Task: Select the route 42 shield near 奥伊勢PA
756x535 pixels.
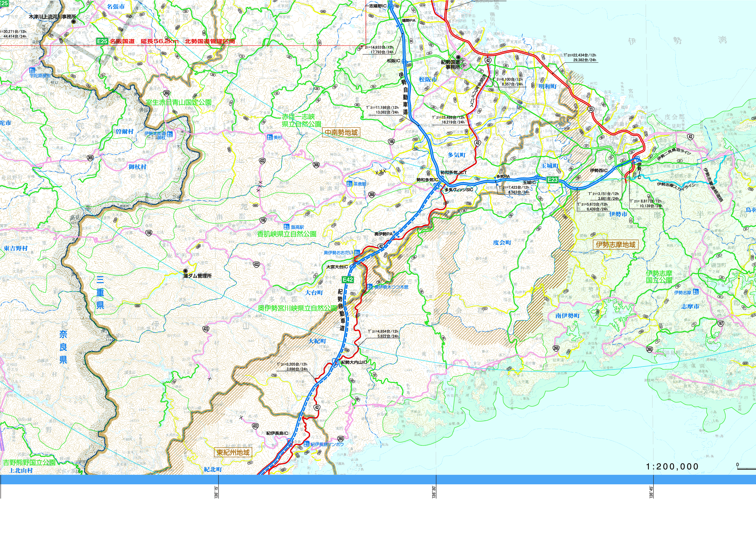Action: tap(381, 246)
